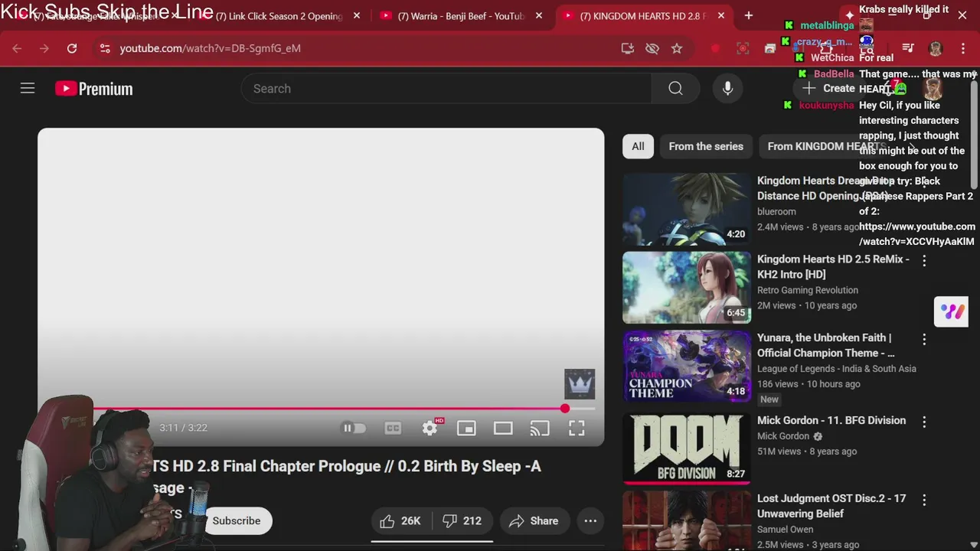Select the All filter chip
The image size is (980, 551).
pos(638,146)
